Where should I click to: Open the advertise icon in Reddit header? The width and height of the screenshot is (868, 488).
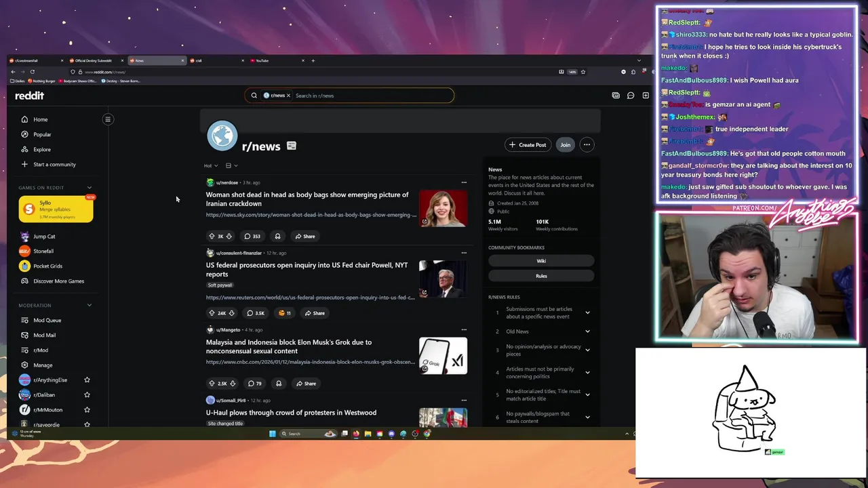[616, 96]
